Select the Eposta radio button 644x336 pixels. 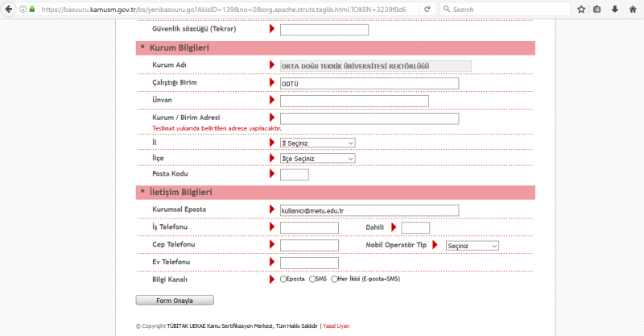[283, 280]
